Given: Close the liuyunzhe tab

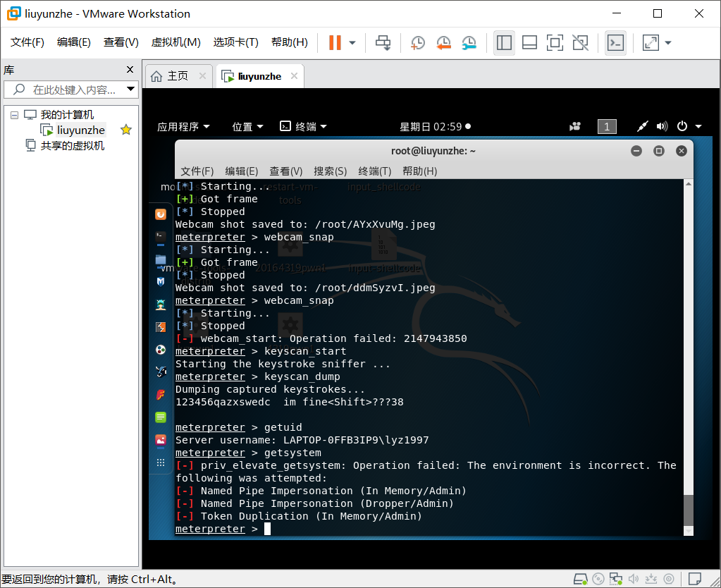Looking at the screenshot, I should [295, 76].
